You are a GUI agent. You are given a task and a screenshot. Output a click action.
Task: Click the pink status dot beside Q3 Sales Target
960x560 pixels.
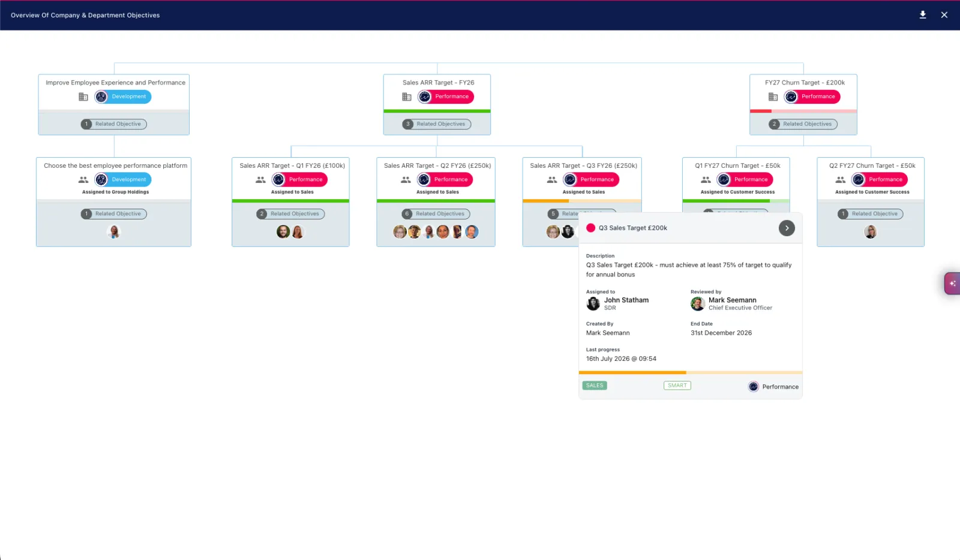[591, 228]
